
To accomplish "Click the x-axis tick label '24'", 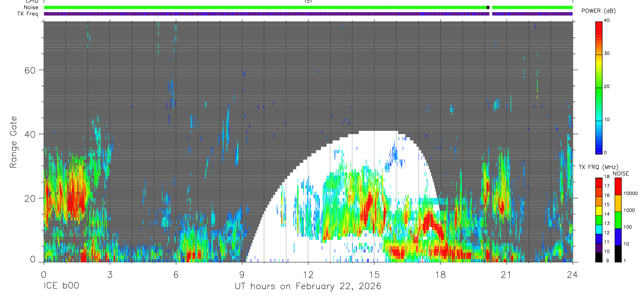I will pyautogui.click(x=572, y=274).
